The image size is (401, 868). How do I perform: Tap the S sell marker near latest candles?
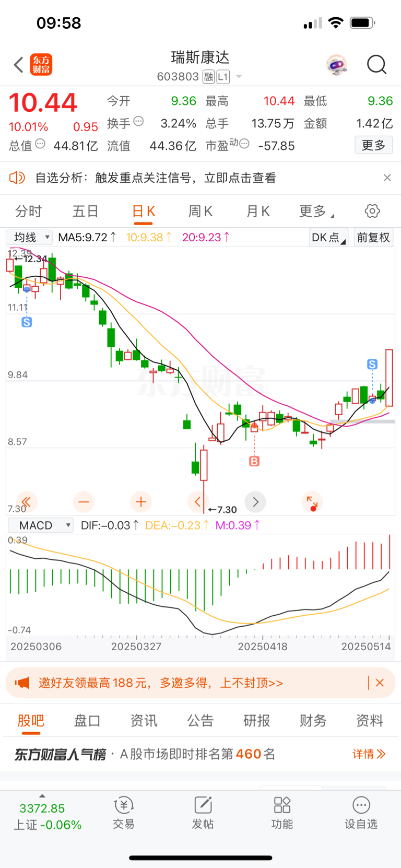(372, 364)
